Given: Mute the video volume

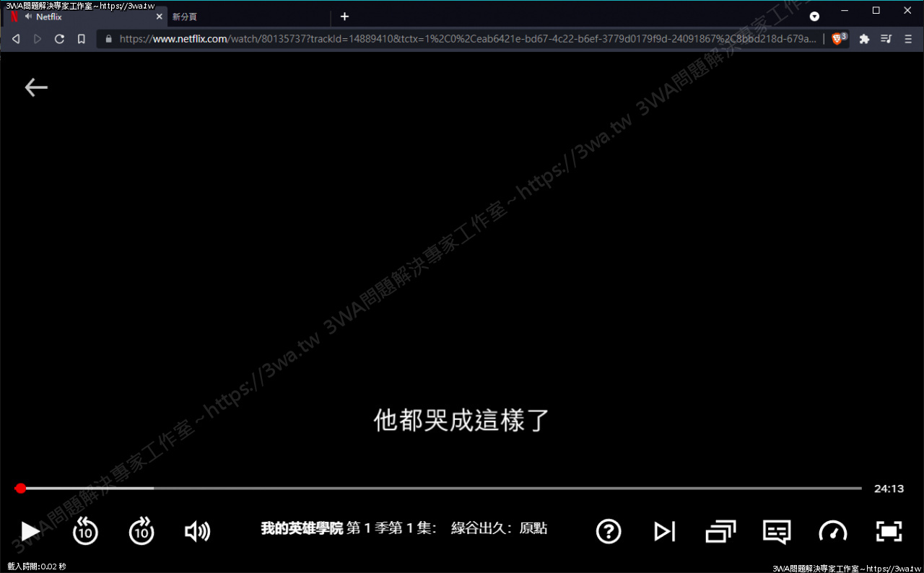Looking at the screenshot, I should 197,532.
